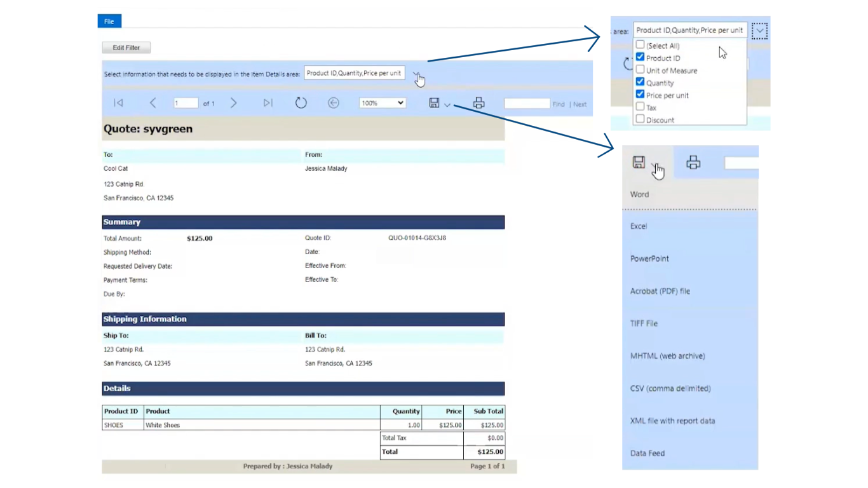Open the zoom level 100% dropdown
This screenshot has width=868, height=488.
point(382,102)
